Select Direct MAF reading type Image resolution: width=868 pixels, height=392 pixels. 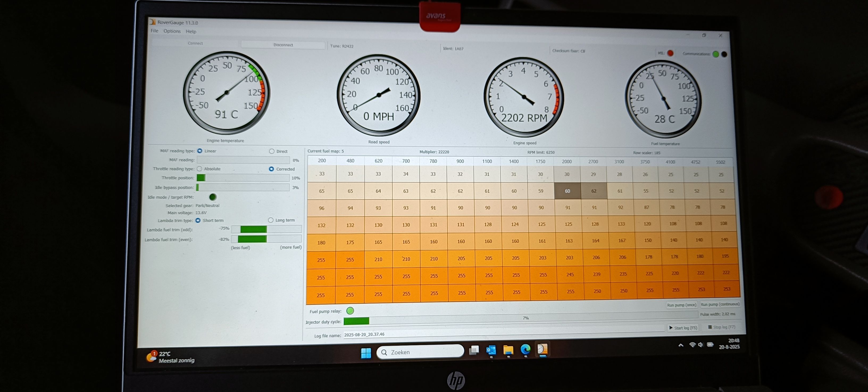[272, 152]
